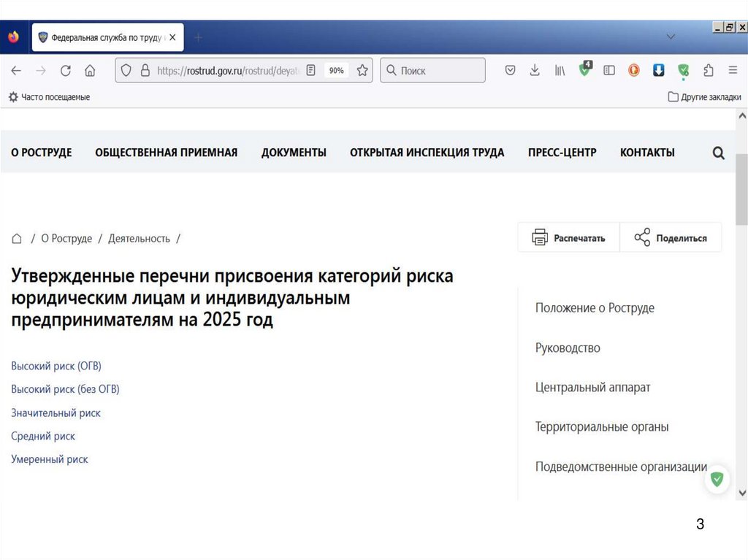Toggle reader view icon in address bar
This screenshot has width=748, height=560.
310,71
